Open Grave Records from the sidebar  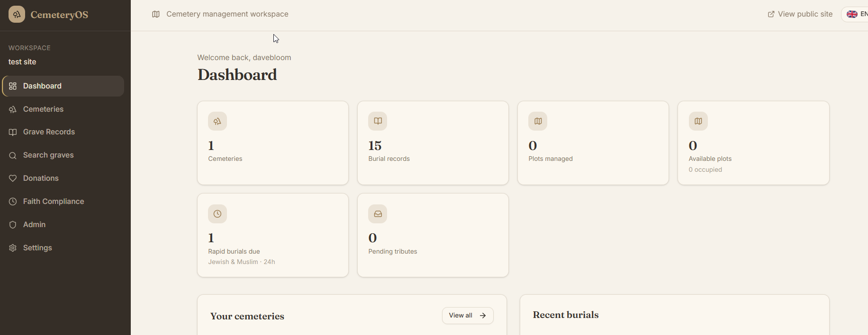pos(63,132)
